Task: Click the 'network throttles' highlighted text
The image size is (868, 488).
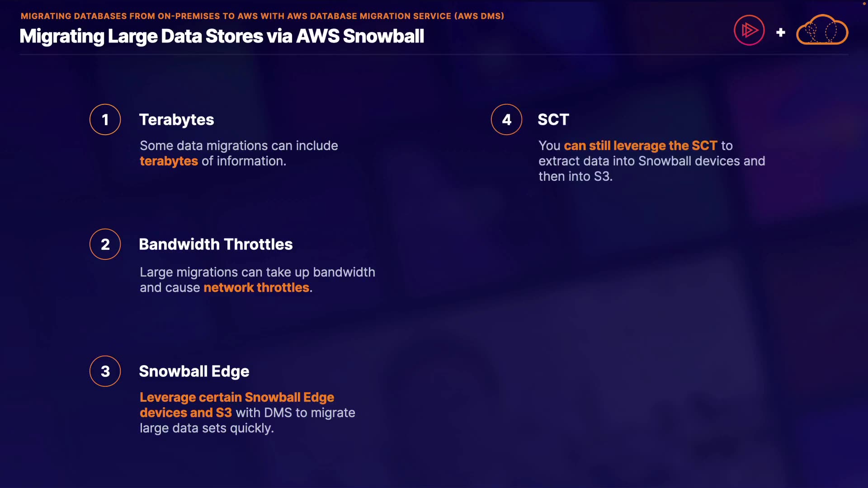Action: [x=256, y=288]
